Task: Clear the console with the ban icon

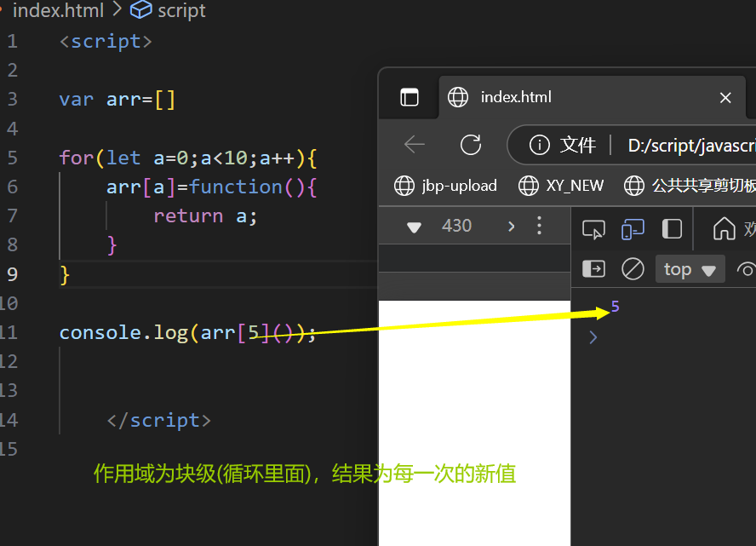Action: [633, 269]
